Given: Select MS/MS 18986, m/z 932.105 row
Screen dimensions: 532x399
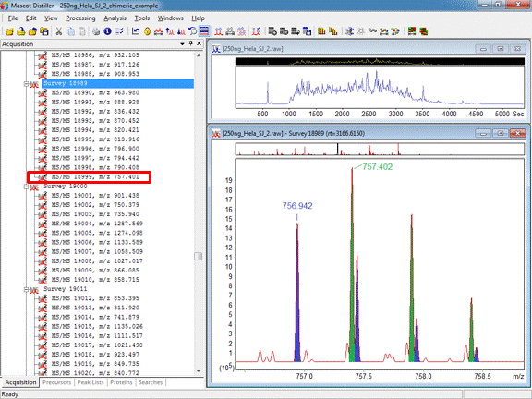Looking at the screenshot, I should pyautogui.click(x=95, y=55).
